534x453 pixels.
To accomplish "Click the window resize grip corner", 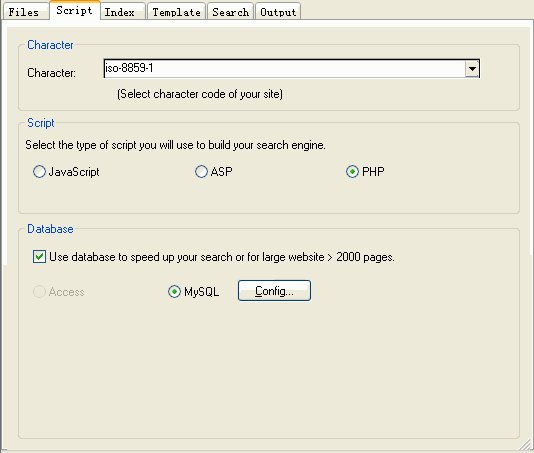I will pos(527,446).
